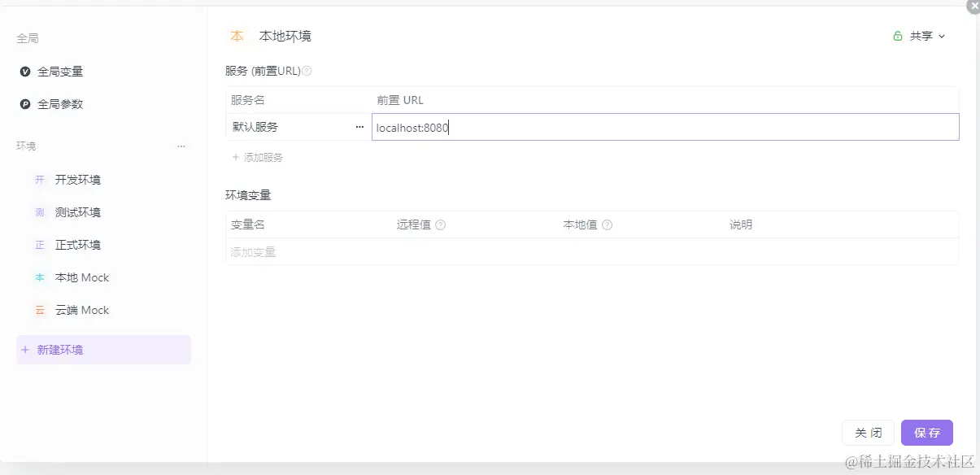Click the help icon next to 远程值
Screen dimensions: 980x475
(441, 225)
